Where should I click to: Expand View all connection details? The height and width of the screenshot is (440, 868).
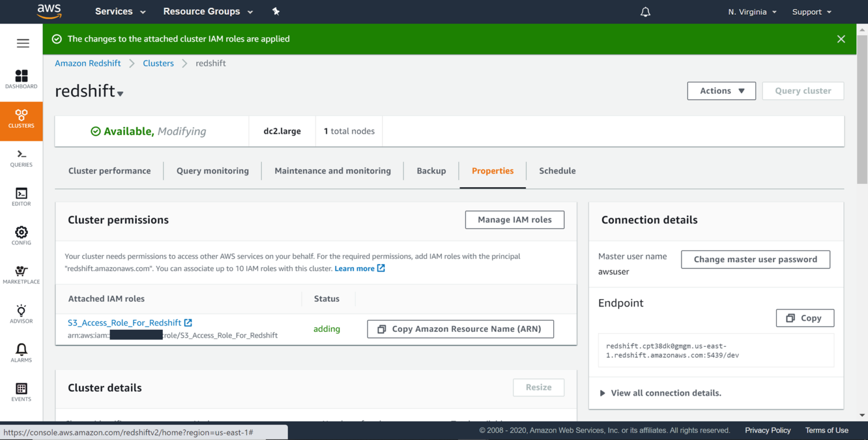666,392
